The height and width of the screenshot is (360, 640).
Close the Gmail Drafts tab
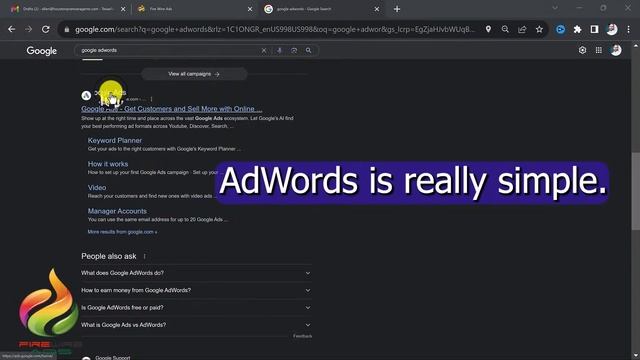(x=123, y=9)
